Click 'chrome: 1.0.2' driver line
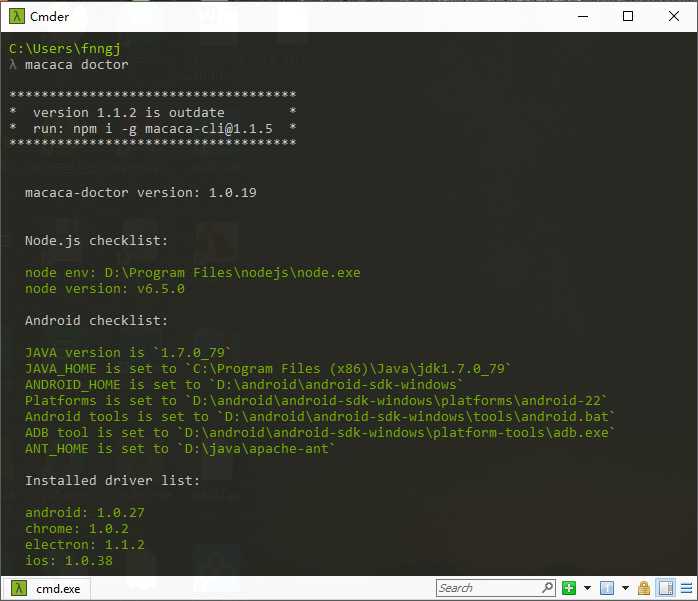Image resolution: width=698 pixels, height=601 pixels. (x=77, y=529)
